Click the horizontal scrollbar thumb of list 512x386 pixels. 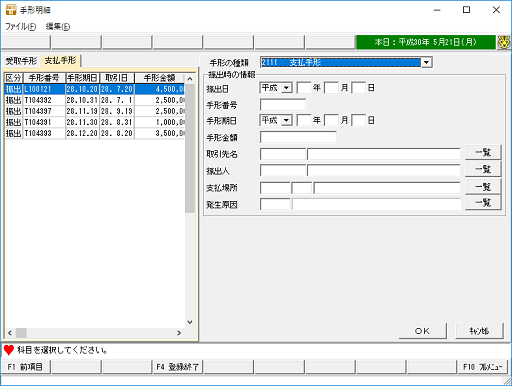[x=21, y=333]
